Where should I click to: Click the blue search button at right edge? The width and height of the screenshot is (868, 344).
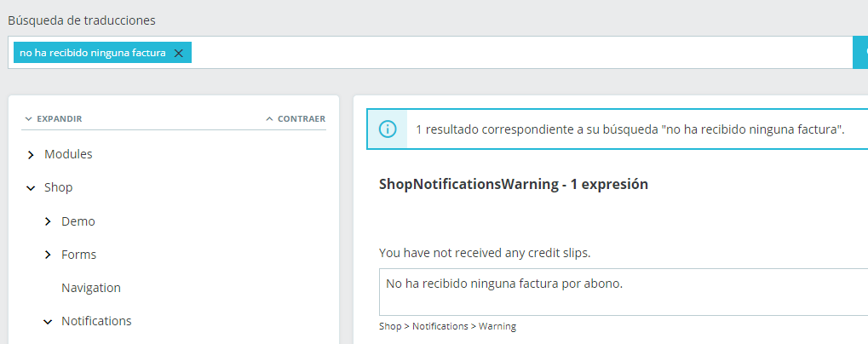(x=860, y=52)
